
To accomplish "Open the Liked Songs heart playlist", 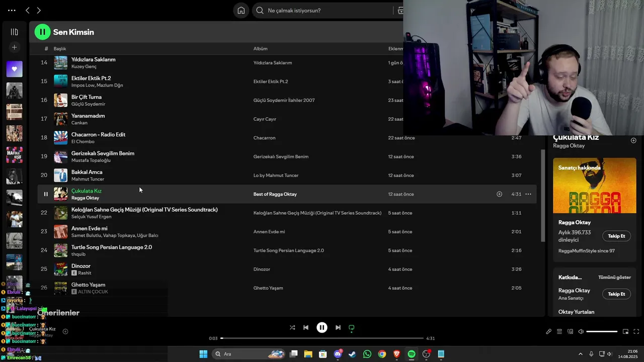I will (14, 69).
